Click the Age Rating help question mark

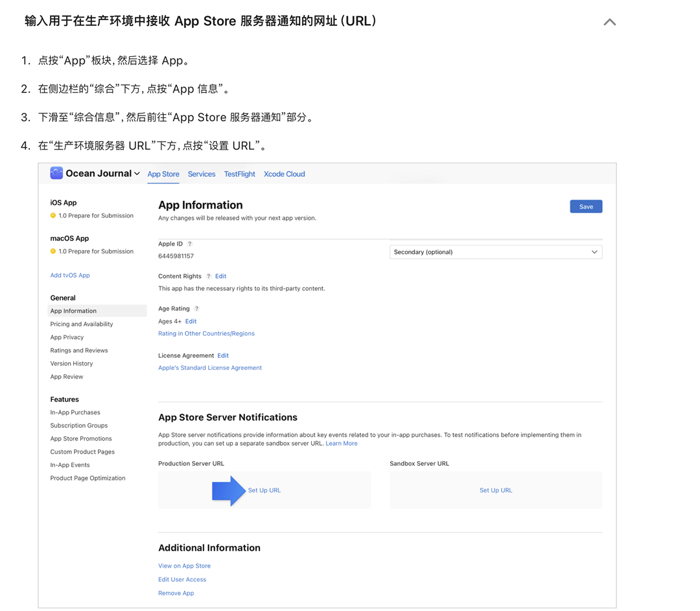[196, 309]
